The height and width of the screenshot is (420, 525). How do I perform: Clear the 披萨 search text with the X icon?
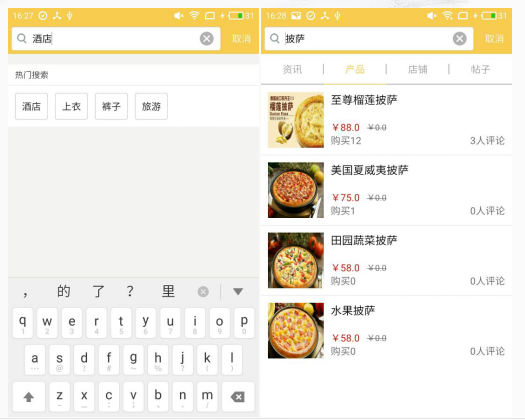[x=460, y=39]
